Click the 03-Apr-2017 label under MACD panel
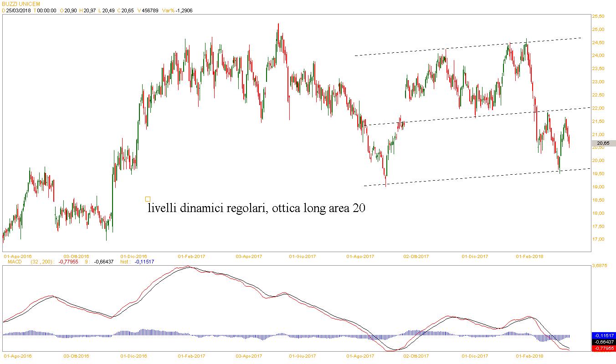Image resolution: width=616 pixels, height=364 pixels. 248,355
